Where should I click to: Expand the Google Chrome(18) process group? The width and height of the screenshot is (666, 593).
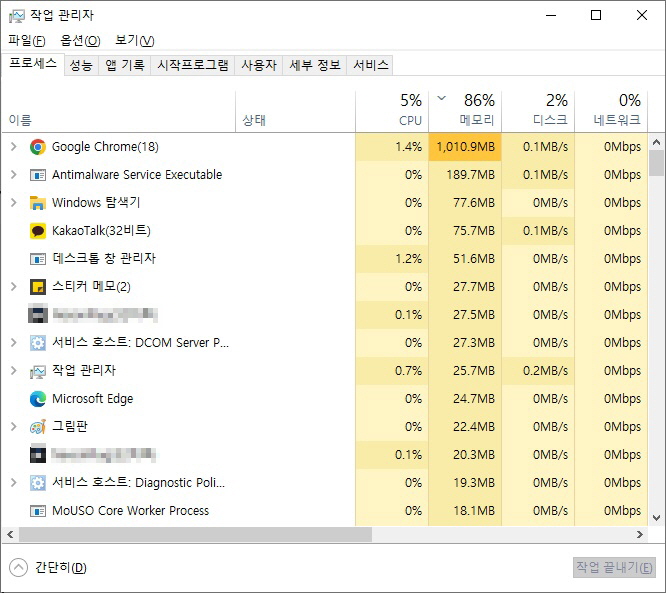pos(14,147)
